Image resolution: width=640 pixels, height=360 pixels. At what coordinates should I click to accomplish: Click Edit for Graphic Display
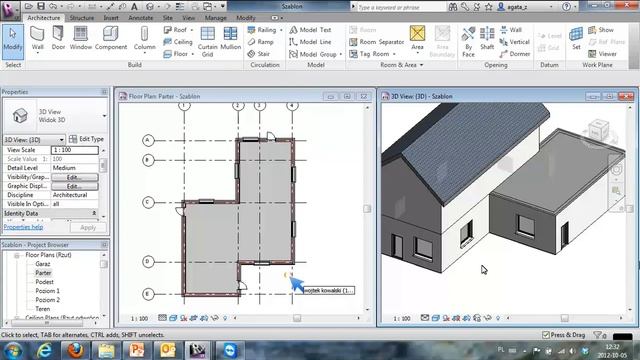click(x=75, y=186)
